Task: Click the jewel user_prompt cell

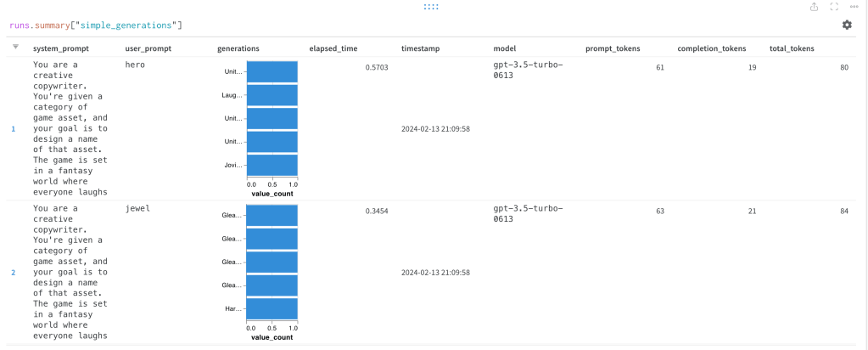Action: [136, 208]
